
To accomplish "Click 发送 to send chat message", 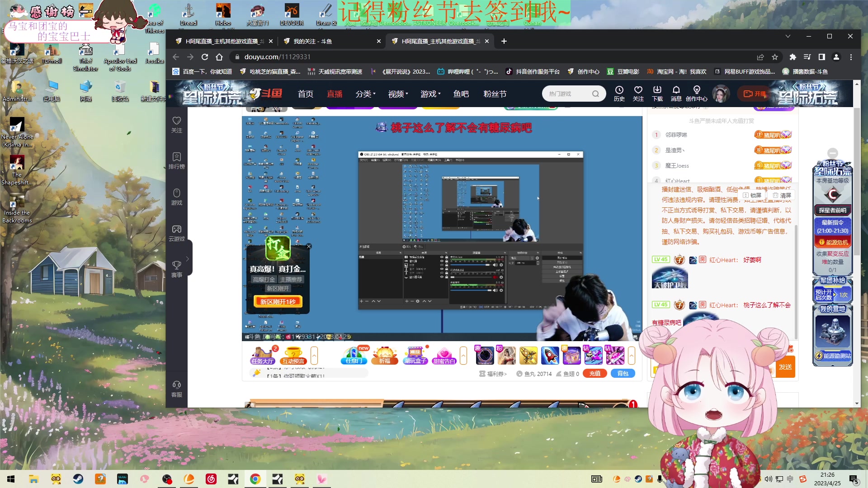I will 785,367.
